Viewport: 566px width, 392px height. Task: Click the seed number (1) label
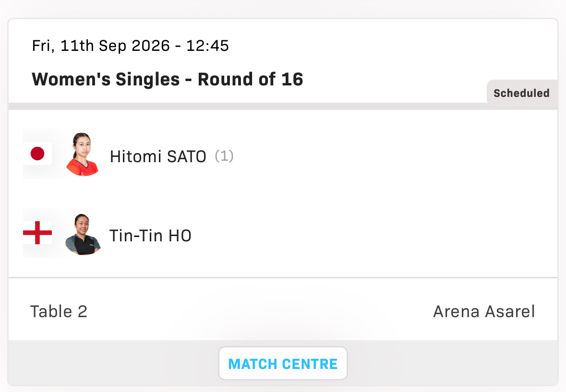(224, 156)
